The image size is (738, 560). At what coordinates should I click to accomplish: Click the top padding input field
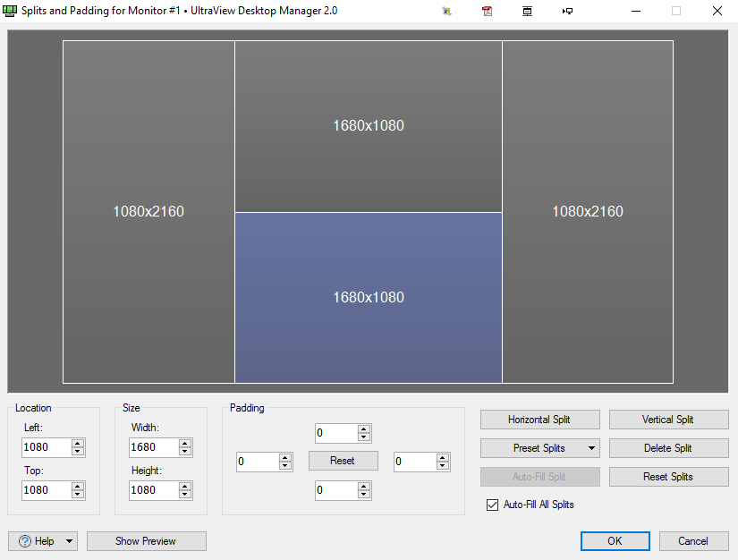pyautogui.click(x=336, y=433)
